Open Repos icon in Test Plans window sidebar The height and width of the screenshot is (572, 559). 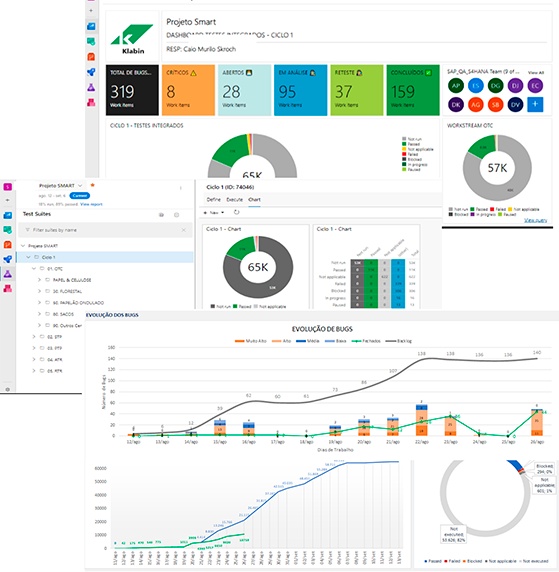8,244
